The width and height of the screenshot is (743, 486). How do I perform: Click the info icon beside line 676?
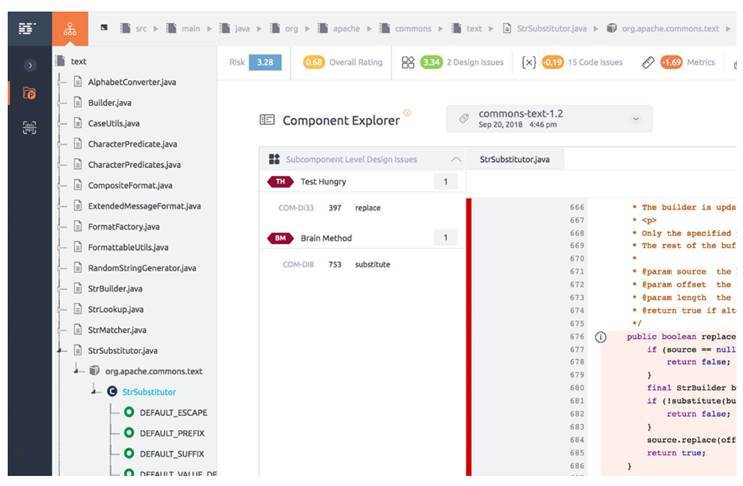point(600,337)
